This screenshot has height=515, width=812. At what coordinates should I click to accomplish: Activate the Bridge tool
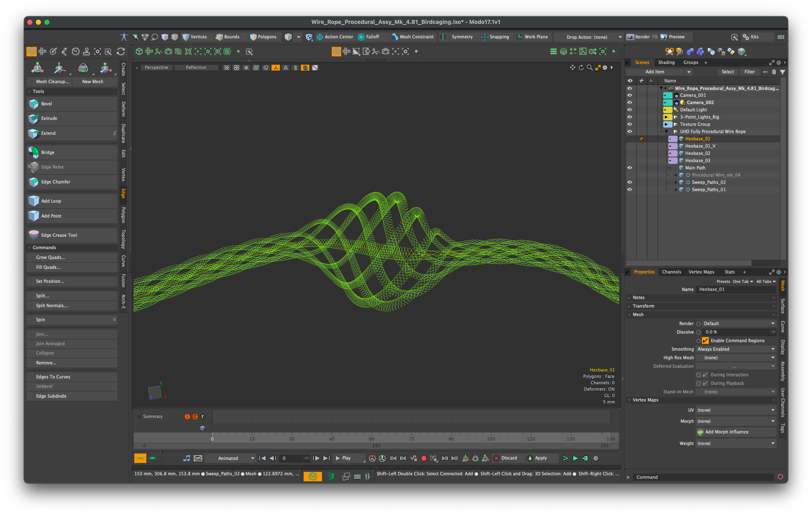pos(72,153)
